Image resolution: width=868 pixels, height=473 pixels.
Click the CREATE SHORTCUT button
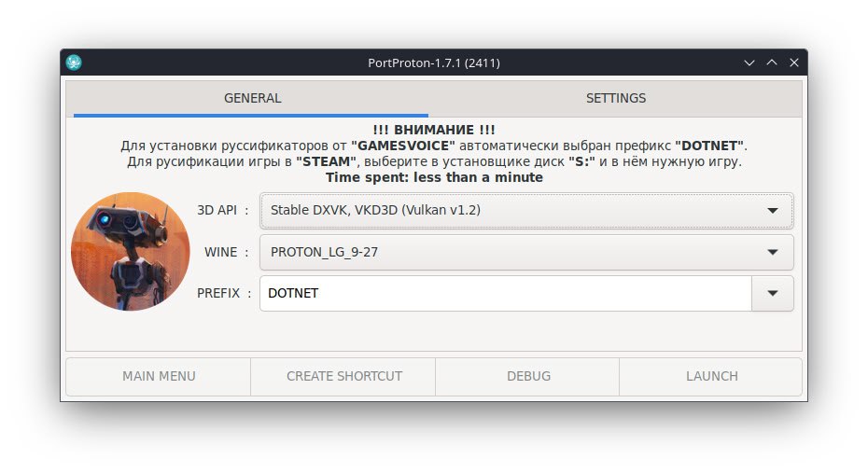click(343, 376)
